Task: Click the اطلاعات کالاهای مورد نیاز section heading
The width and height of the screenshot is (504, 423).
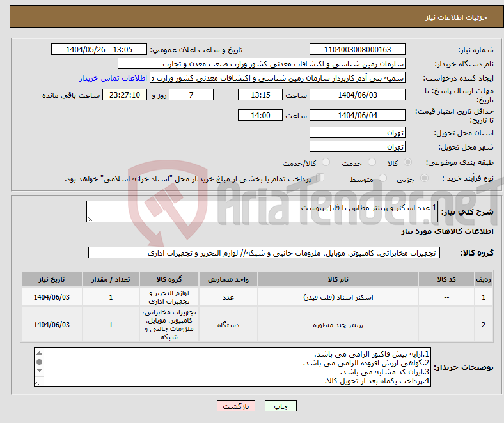Action: [448, 231]
